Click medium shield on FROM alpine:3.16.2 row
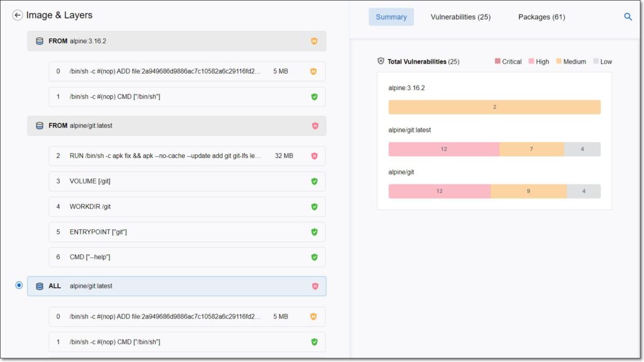 (x=314, y=41)
